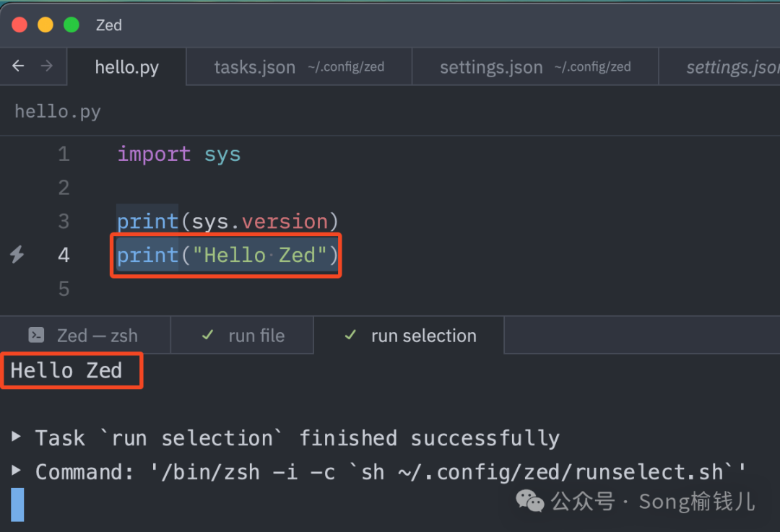The image size is (780, 532).
Task: Click line number 1 in the gutter
Action: pyautogui.click(x=64, y=154)
